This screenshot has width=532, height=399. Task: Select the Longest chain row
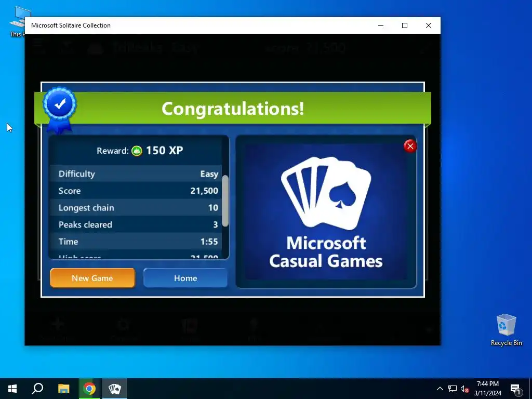click(x=136, y=207)
